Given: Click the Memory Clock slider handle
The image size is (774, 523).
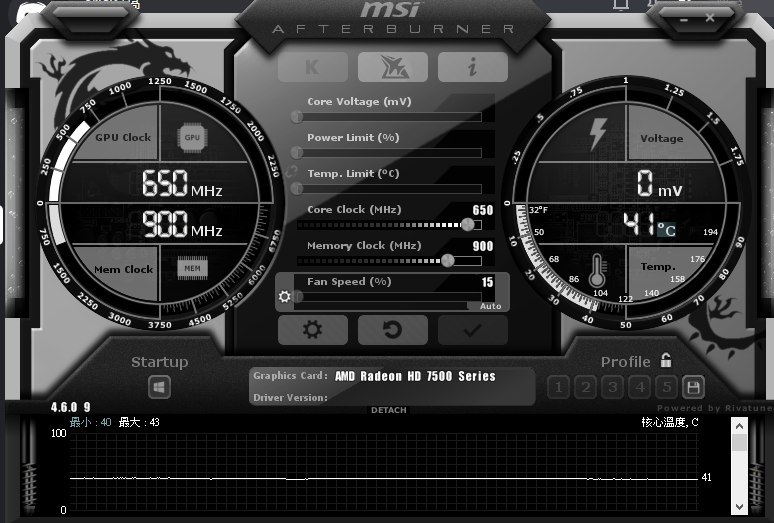Looking at the screenshot, I should (x=448, y=260).
